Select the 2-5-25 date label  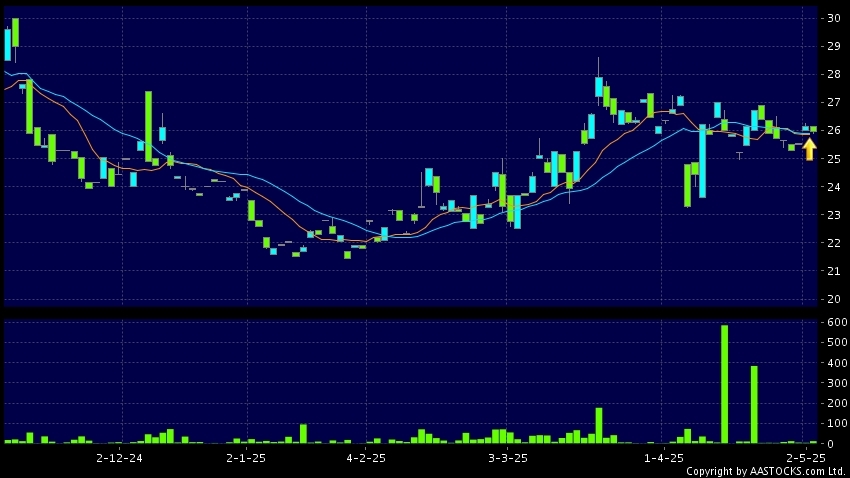click(807, 458)
